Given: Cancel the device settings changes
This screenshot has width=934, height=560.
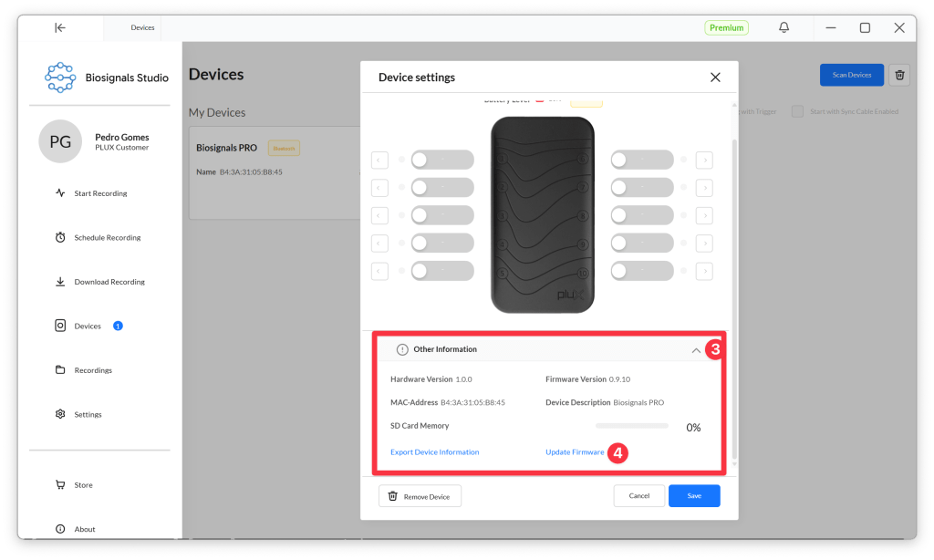Looking at the screenshot, I should point(639,495).
